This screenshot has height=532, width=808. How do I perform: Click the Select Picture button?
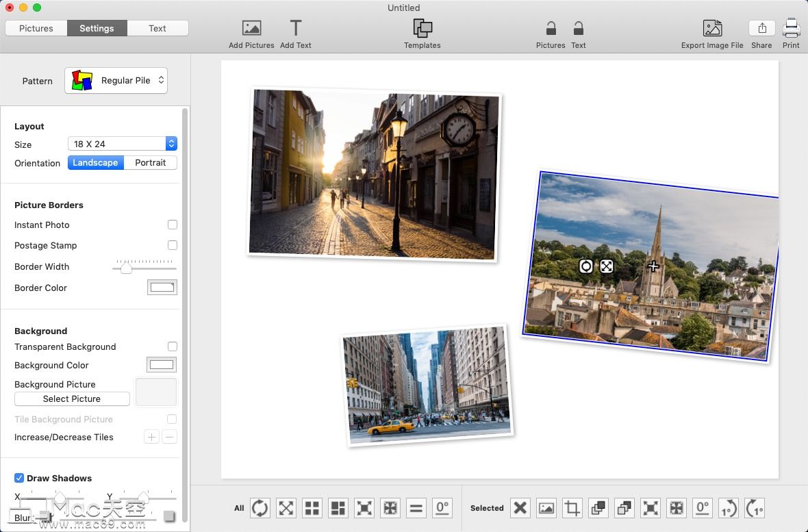tap(71, 398)
